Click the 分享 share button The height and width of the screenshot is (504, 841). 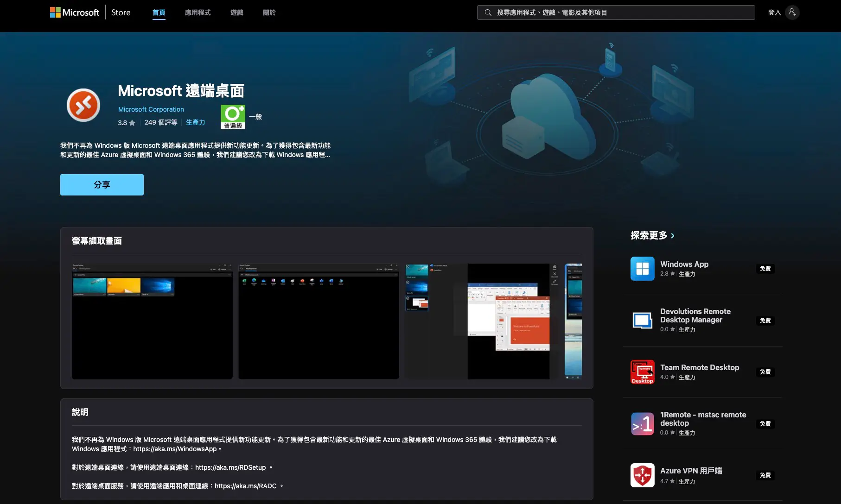point(102,185)
